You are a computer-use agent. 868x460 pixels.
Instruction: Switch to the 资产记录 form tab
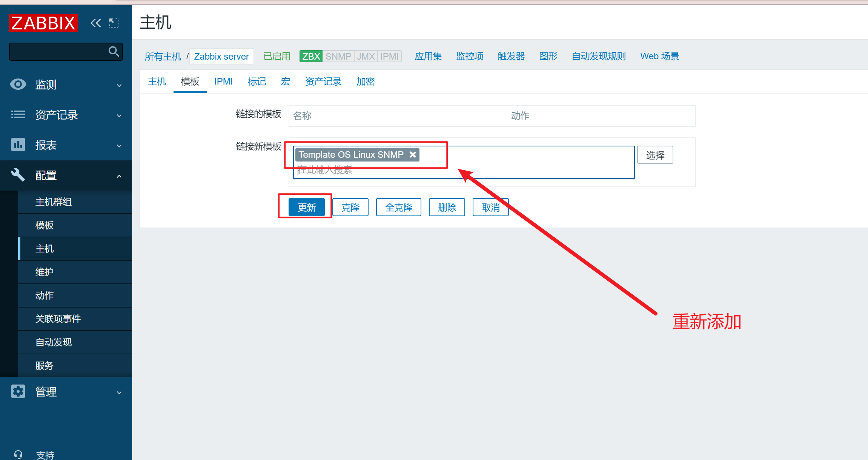pos(323,82)
